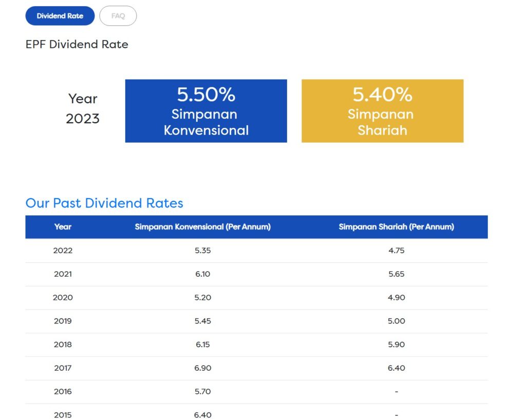Viewport: 526px width, 420px height.
Task: Click the 6.10 rate for 2021
Action: tap(202, 274)
